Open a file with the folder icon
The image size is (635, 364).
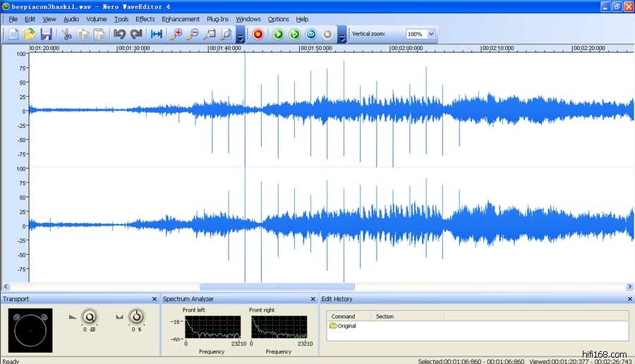pyautogui.click(x=30, y=34)
